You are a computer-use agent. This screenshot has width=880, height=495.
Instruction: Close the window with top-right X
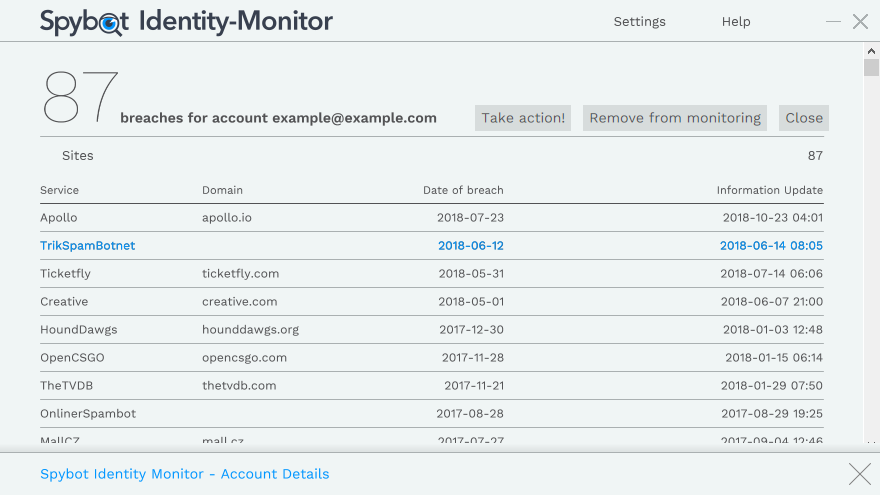[x=860, y=21]
